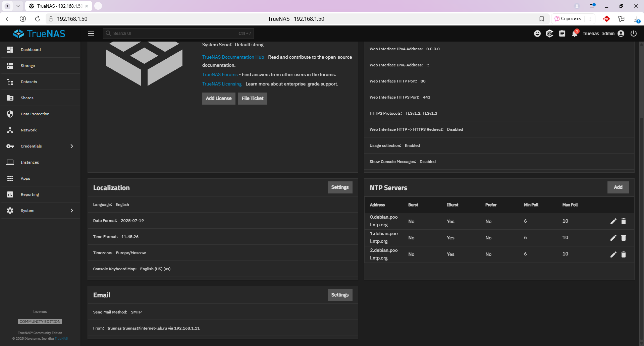Toggle the sidebar hamburger menu
Viewport: 644px width, 346px height.
tap(91, 34)
